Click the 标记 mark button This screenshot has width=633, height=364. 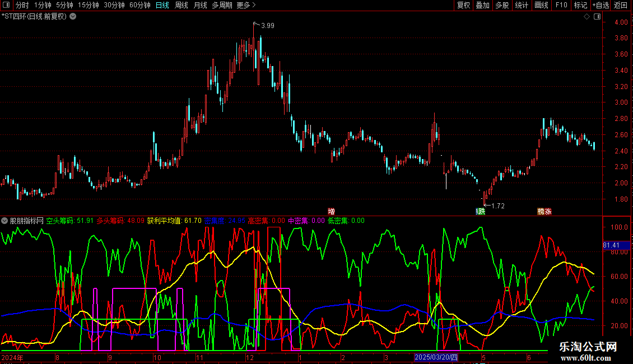click(x=580, y=5)
